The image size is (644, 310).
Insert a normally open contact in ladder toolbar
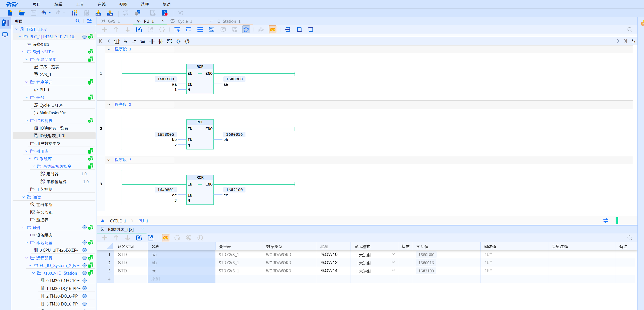[x=152, y=41]
